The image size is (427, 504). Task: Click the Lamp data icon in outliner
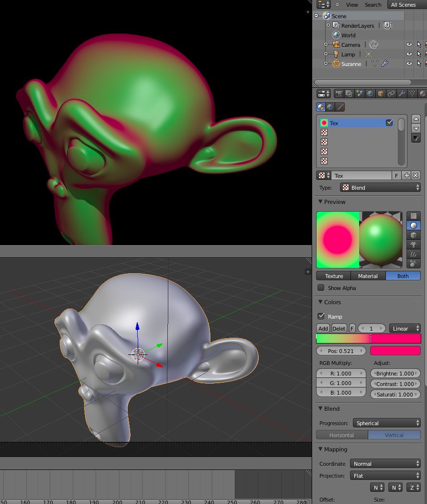pos(369,54)
